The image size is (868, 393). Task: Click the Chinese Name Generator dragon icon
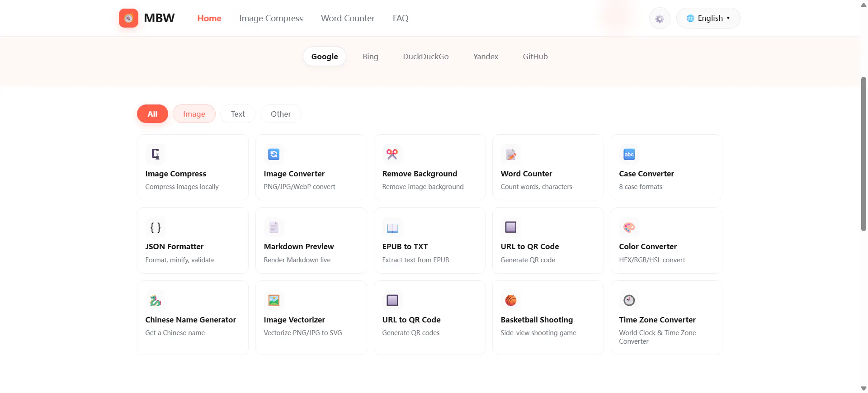pyautogui.click(x=156, y=300)
